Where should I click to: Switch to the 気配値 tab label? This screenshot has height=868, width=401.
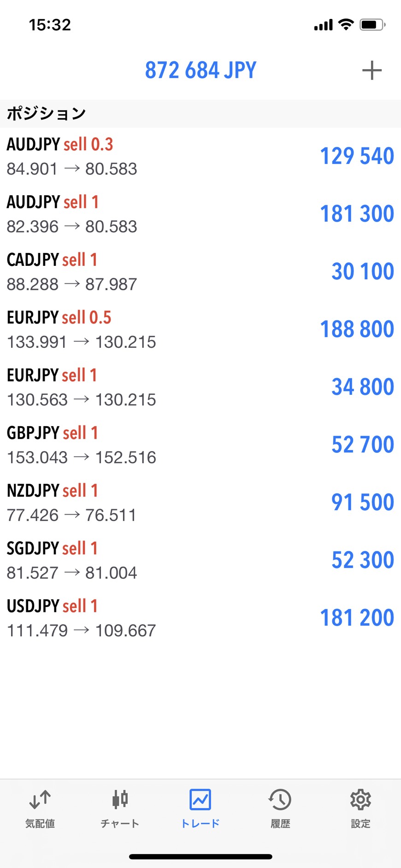point(40,823)
